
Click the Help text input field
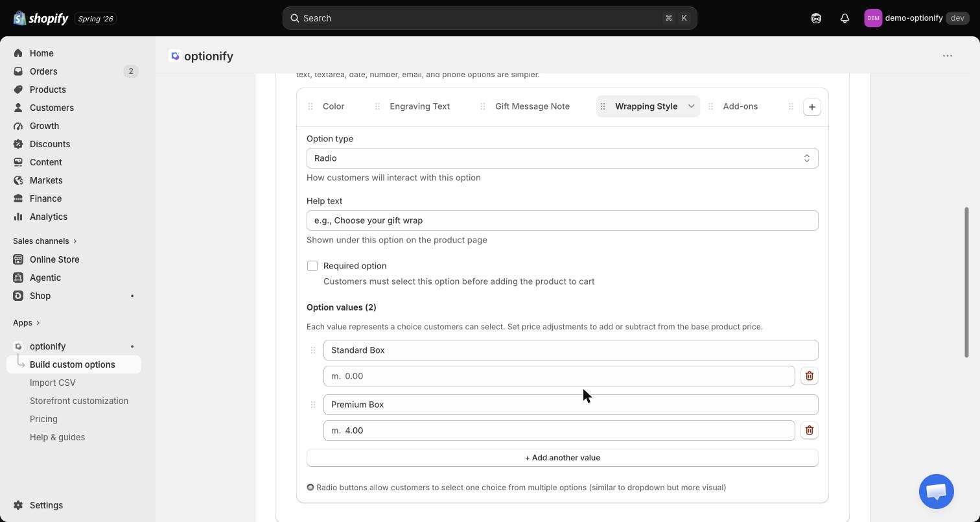[563, 220]
